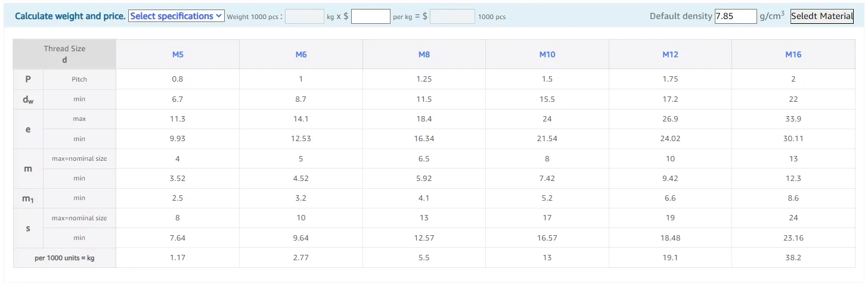Image resolution: width=868 pixels, height=287 pixels.
Task: Select m1 min value 4.1
Action: click(424, 198)
